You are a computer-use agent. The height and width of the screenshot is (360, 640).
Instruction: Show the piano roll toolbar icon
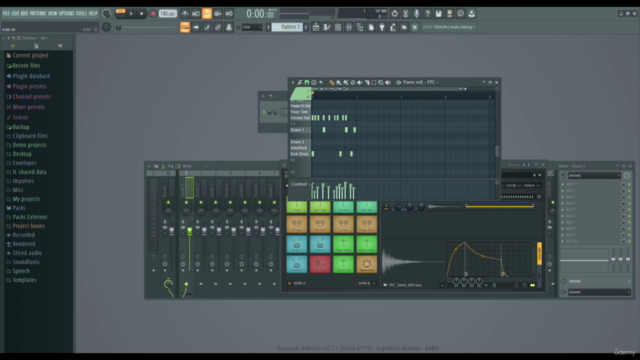tap(327, 27)
